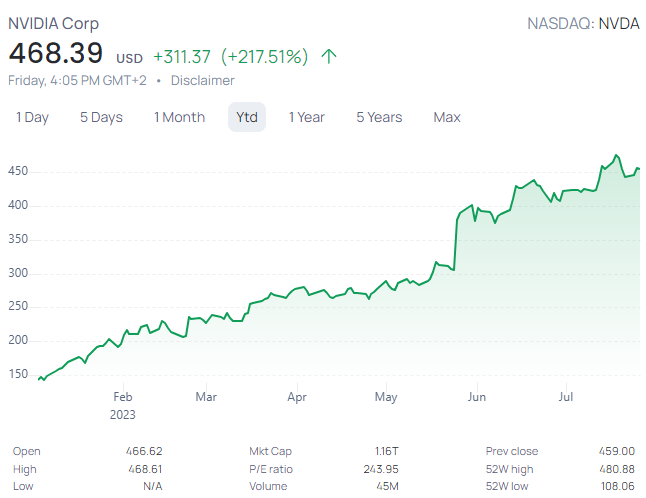Click the Jun marker on the chart axis
This screenshot has width=646, height=498.
(477, 397)
